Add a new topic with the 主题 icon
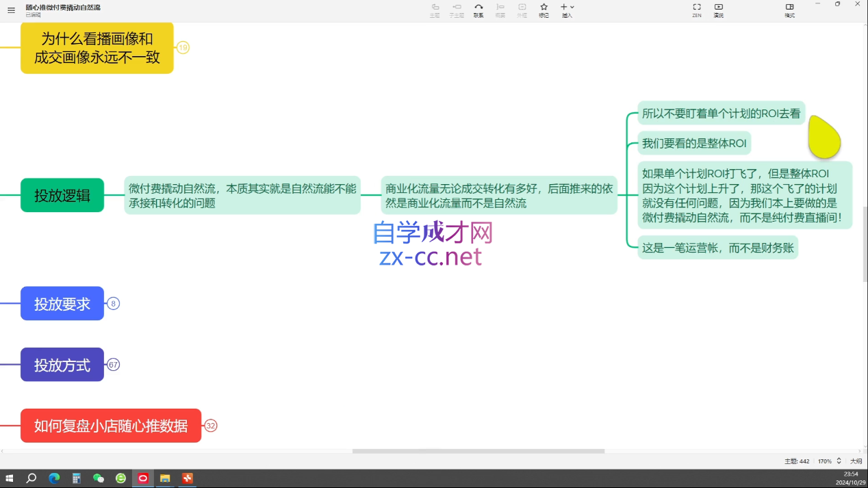The width and height of the screenshot is (868, 488). tap(434, 10)
